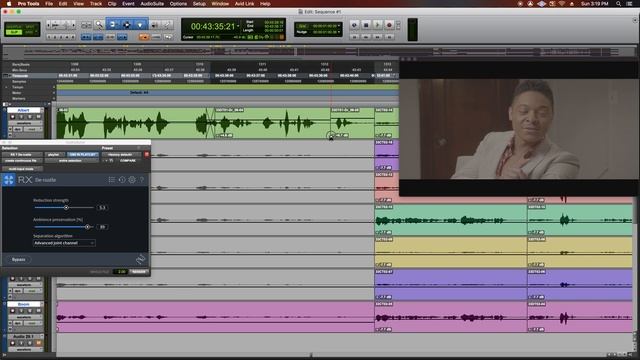Image resolution: width=640 pixels, height=360 pixels.
Task: Click the Ambience preservation value field
Action: (102, 227)
